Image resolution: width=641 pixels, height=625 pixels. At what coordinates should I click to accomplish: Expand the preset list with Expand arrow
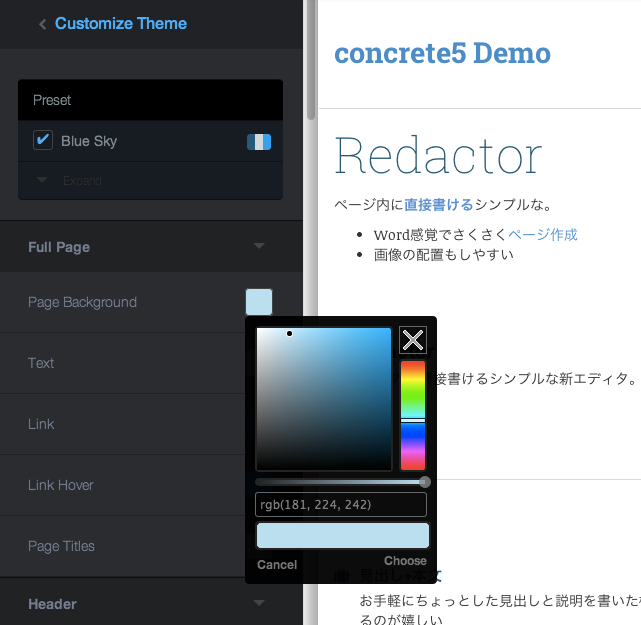[x=43, y=180]
